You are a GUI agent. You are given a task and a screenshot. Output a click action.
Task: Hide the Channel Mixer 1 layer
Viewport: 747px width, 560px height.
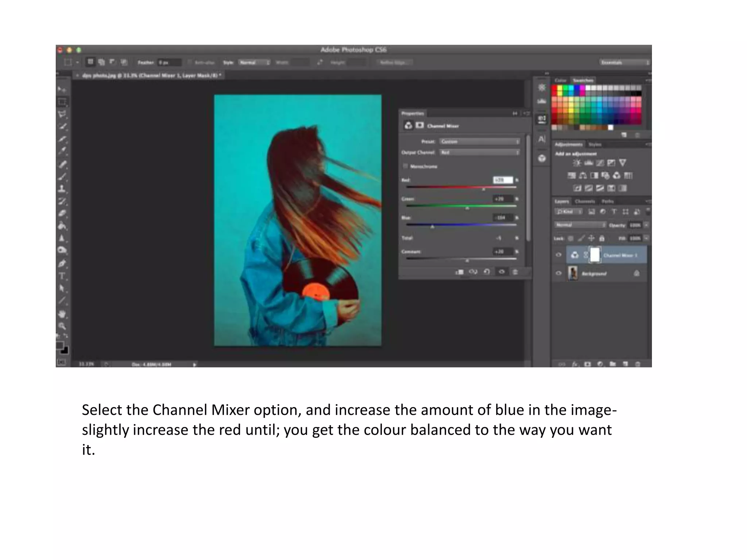[x=558, y=255]
